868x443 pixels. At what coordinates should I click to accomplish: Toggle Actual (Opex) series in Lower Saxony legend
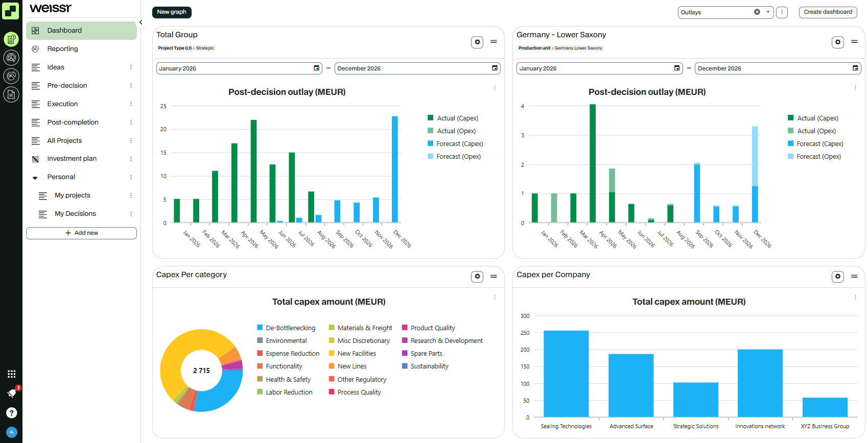812,131
